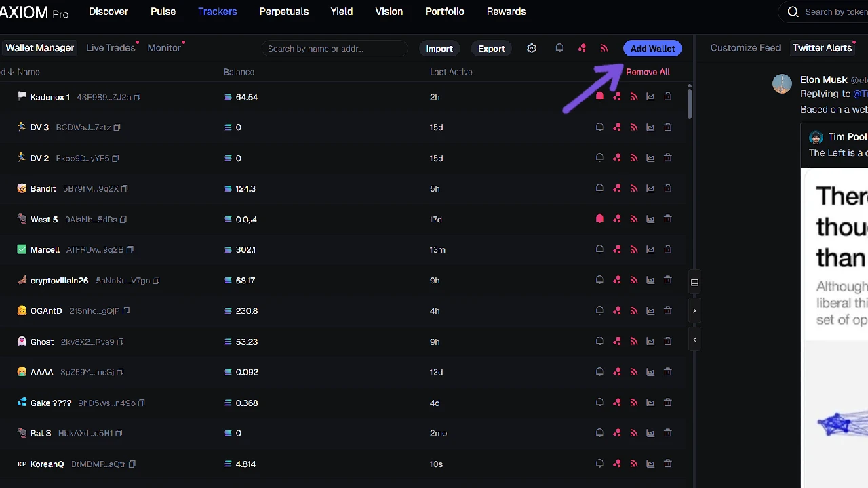Click the share icon beside the bell in toolbar
The height and width of the screenshot is (488, 868).
point(582,47)
